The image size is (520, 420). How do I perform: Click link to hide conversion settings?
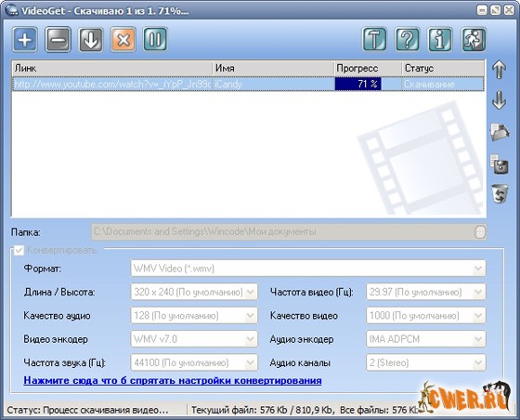coord(173,381)
